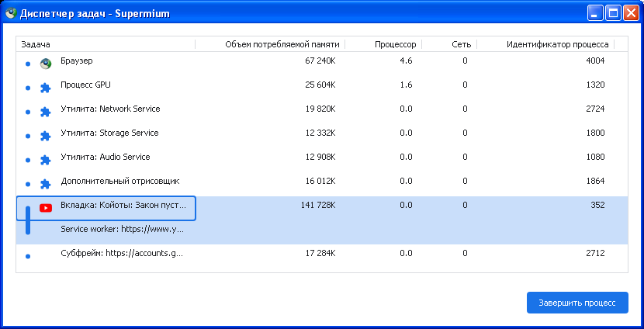Select the Браузер task row
Screen dimensions: 644x329
[322, 64]
